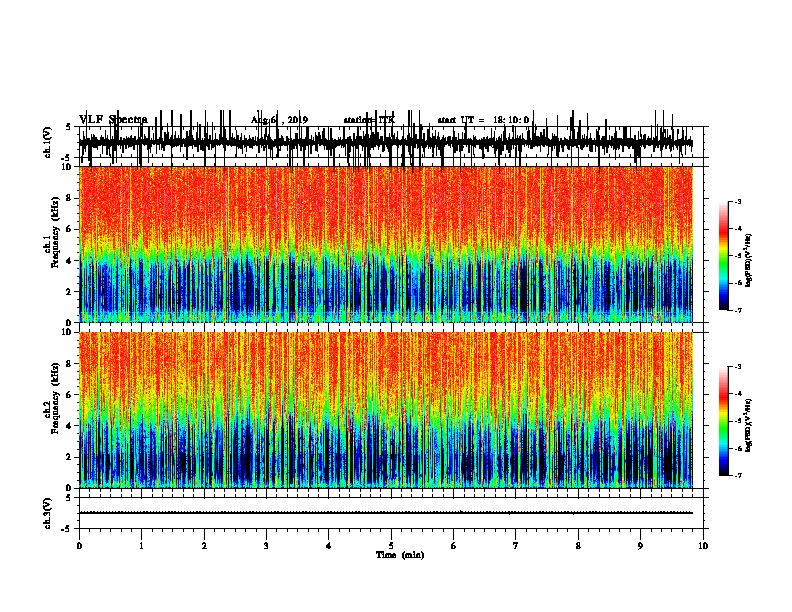Click the '6' kHz tick on ch.2 spectrogram
Screen dimensions: 792x612
click(70, 395)
